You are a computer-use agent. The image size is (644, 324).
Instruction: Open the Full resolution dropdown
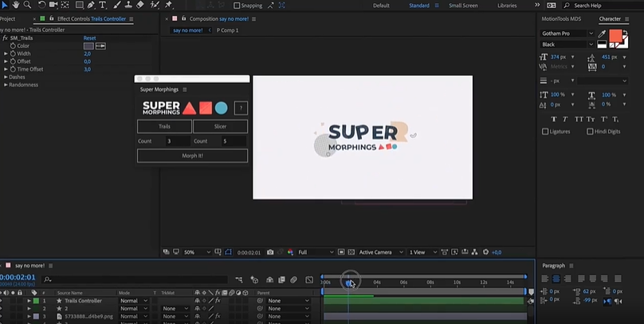[x=316, y=252]
